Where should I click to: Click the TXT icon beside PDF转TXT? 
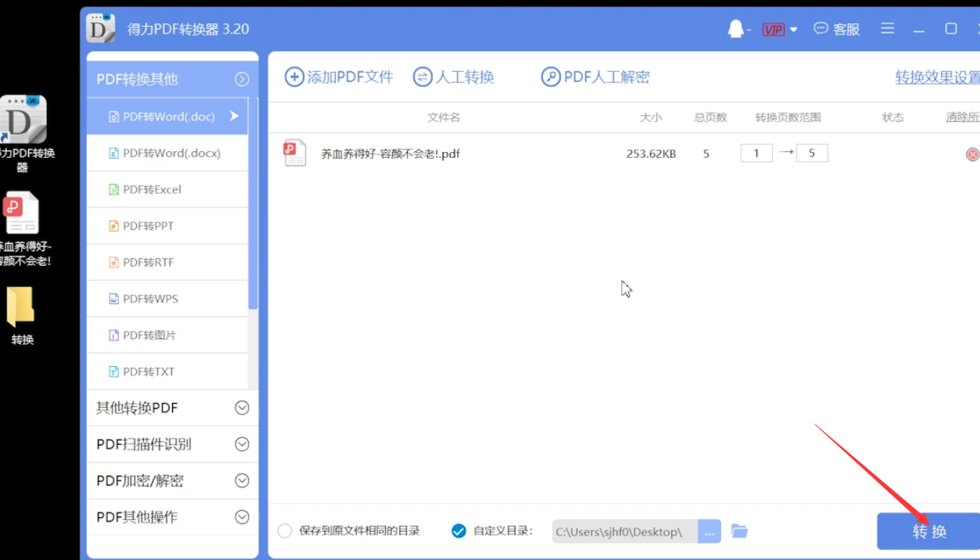114,372
